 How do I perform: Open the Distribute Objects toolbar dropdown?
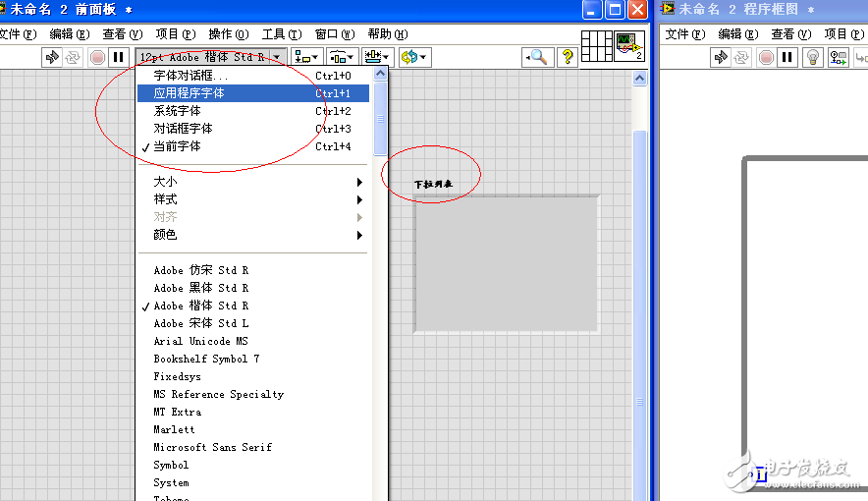[x=341, y=57]
